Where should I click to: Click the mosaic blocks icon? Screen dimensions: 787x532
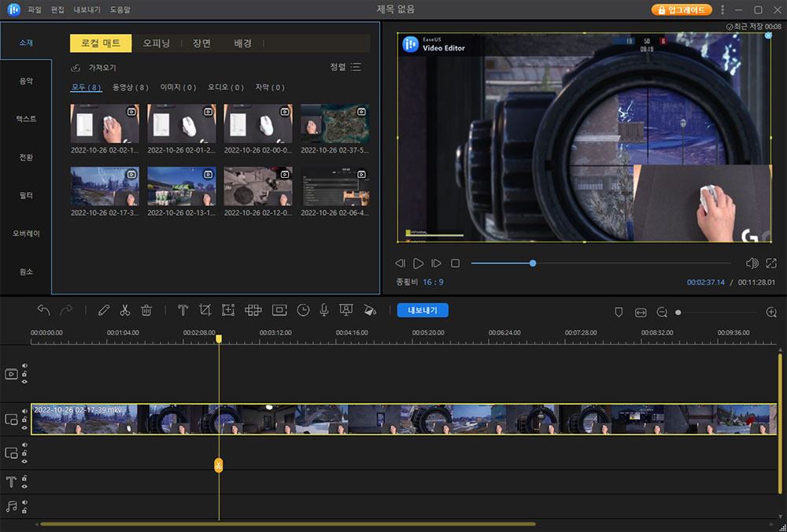pyautogui.click(x=253, y=311)
